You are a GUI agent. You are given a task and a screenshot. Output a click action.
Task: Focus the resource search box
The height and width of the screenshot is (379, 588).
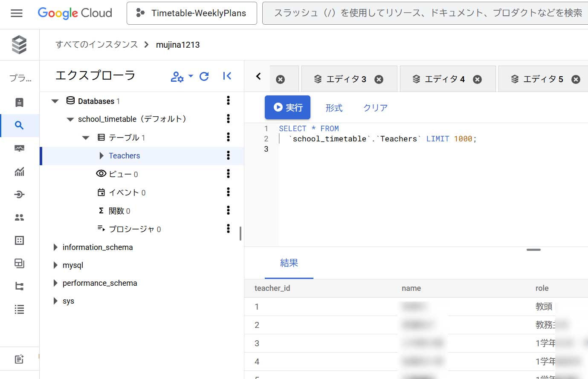(425, 13)
